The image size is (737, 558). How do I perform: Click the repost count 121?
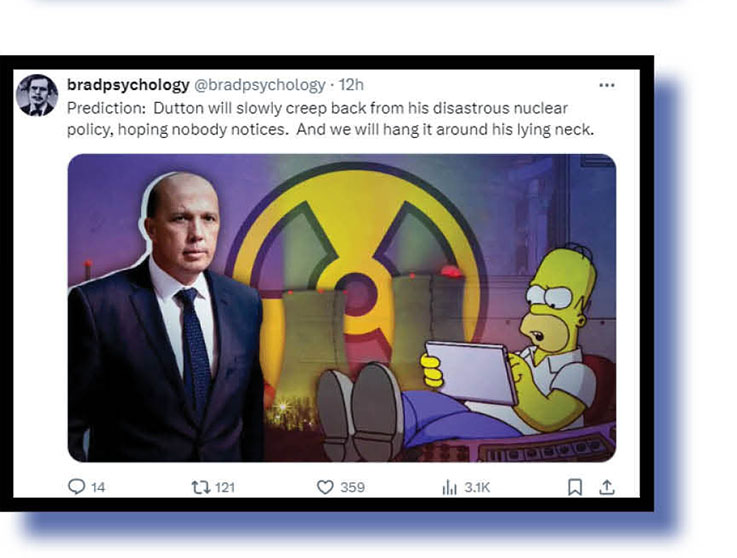tap(225, 487)
